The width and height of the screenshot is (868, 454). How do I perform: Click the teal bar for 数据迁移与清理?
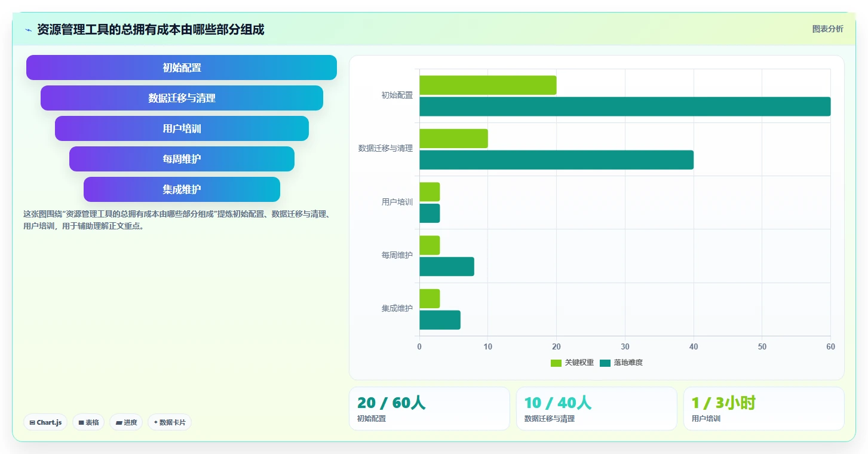coord(556,160)
